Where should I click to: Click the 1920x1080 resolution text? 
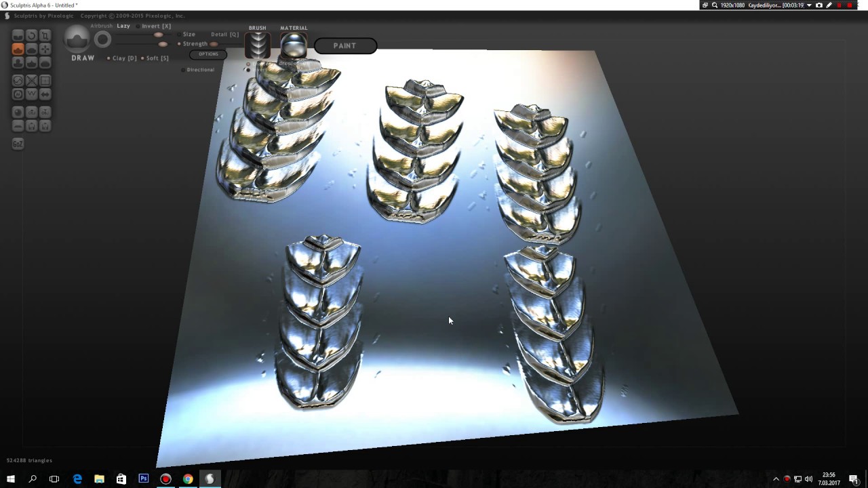pyautogui.click(x=733, y=5)
